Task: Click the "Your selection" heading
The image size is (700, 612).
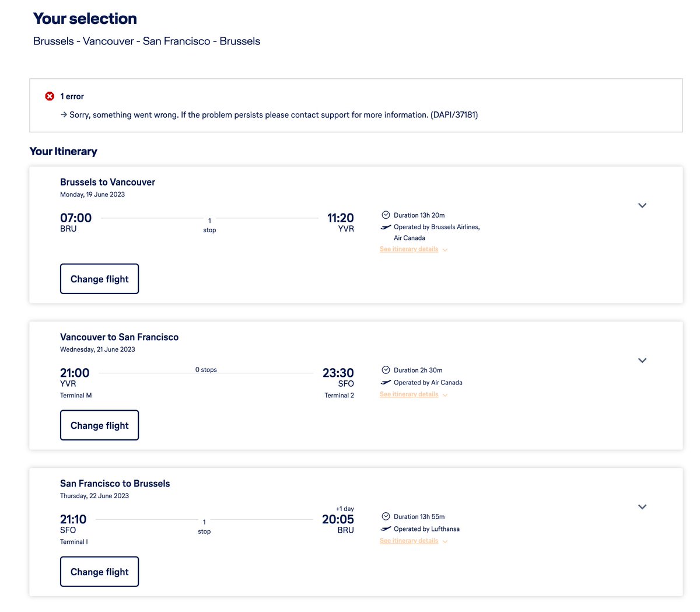Action: tap(85, 19)
